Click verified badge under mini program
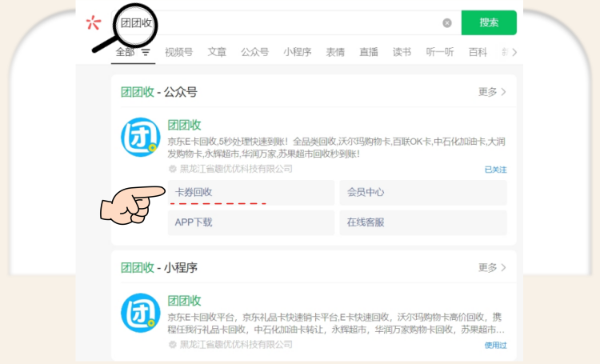Image resolution: width=600 pixels, height=364 pixels. [x=173, y=345]
